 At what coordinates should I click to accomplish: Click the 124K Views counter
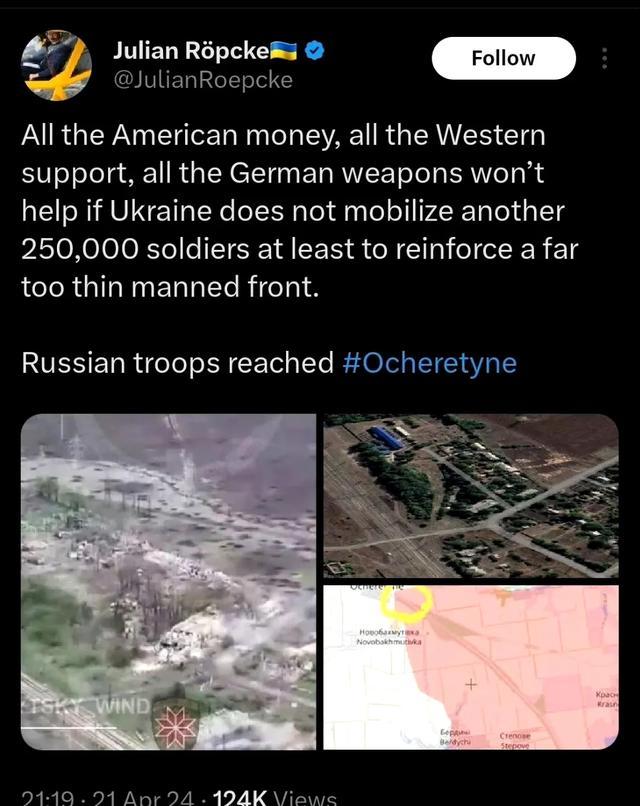pos(275,797)
